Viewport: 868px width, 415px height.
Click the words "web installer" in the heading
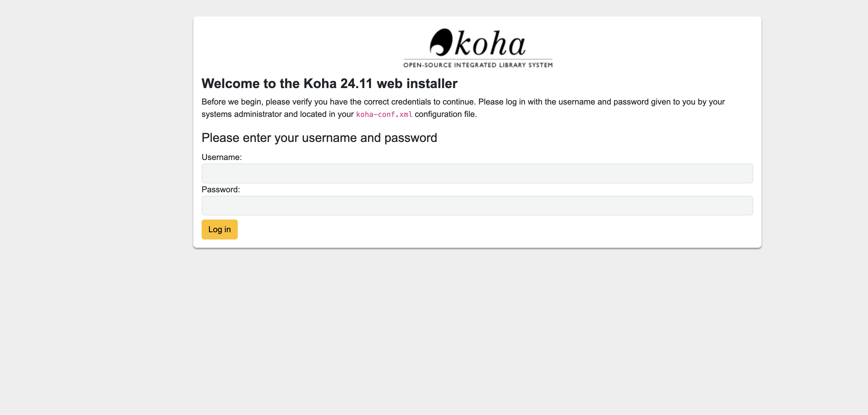[x=417, y=84]
